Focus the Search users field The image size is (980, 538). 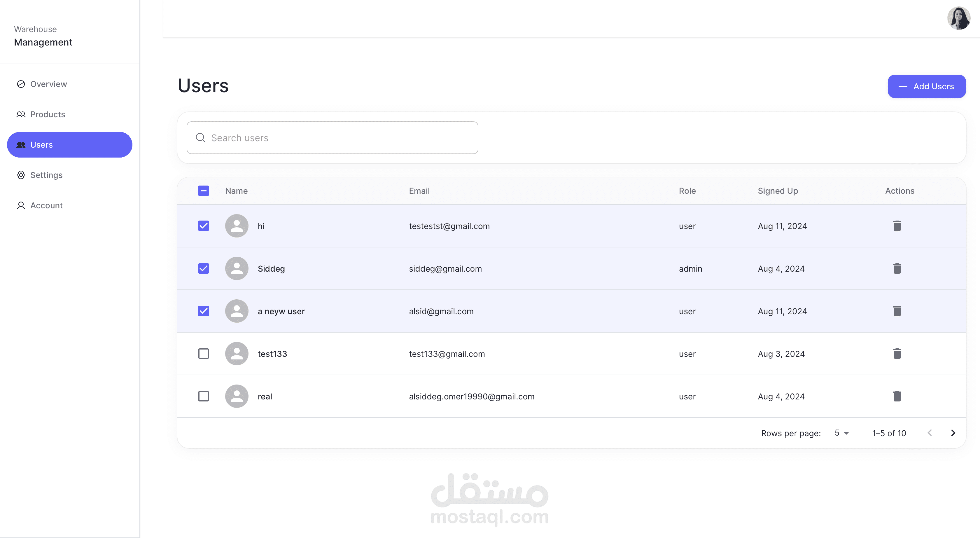pyautogui.click(x=339, y=138)
